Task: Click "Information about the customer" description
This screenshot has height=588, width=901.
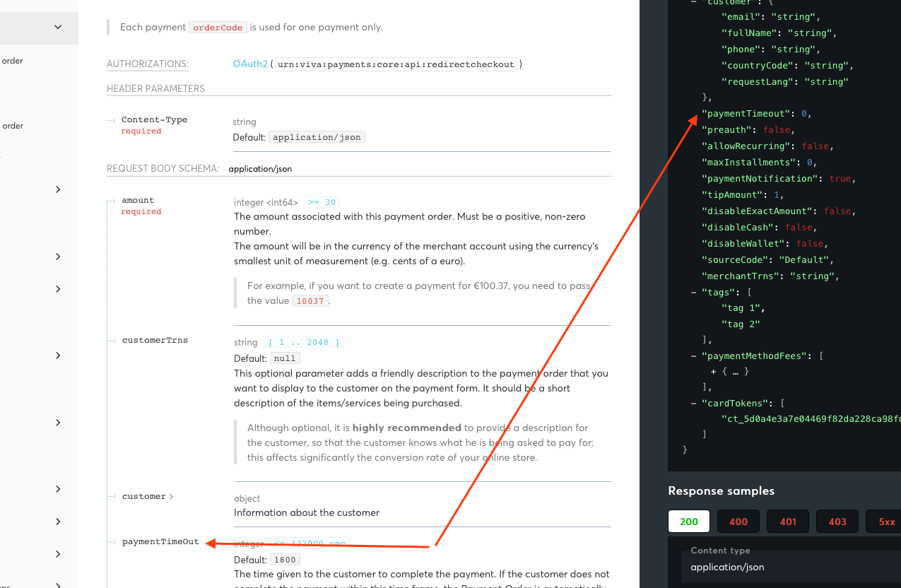Action: click(x=307, y=512)
